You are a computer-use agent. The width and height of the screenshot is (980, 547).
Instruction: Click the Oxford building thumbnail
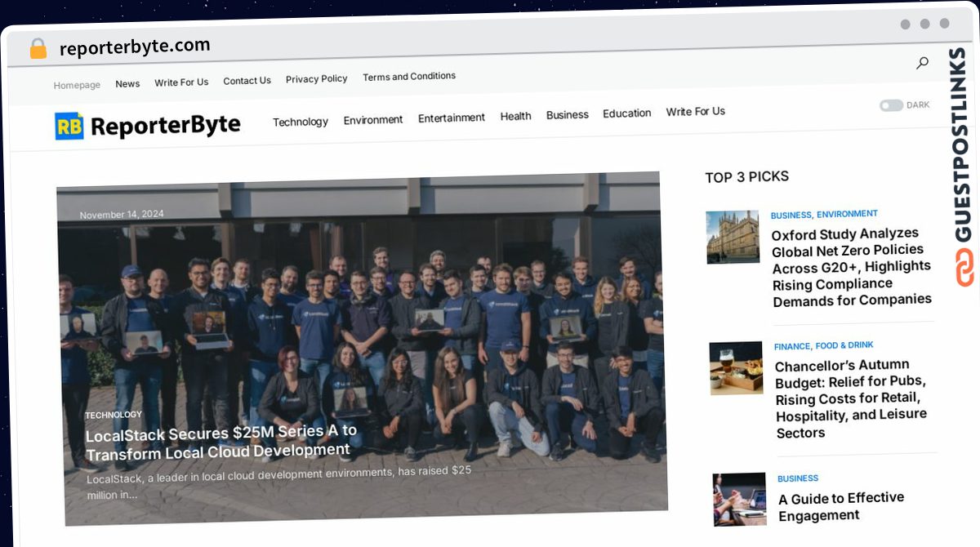733,237
